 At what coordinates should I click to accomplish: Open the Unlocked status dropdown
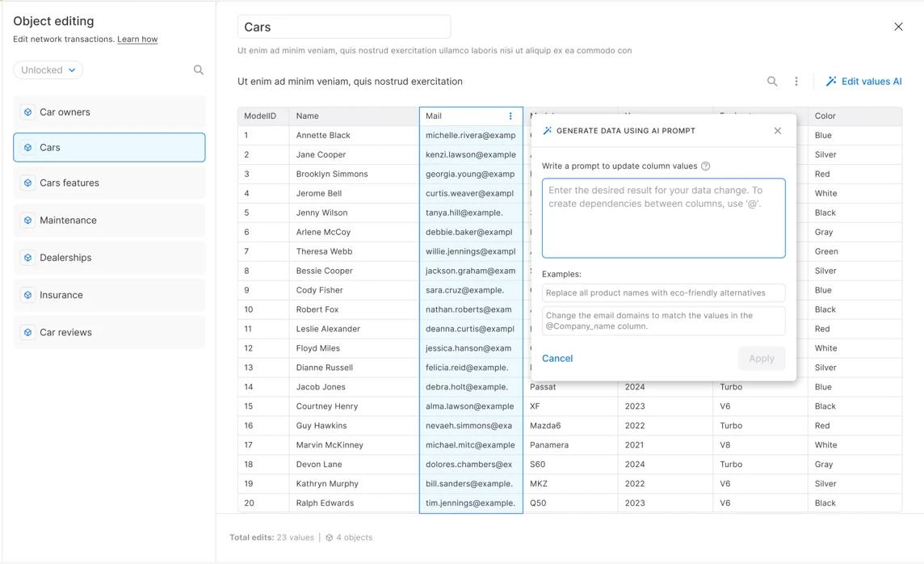coord(48,70)
